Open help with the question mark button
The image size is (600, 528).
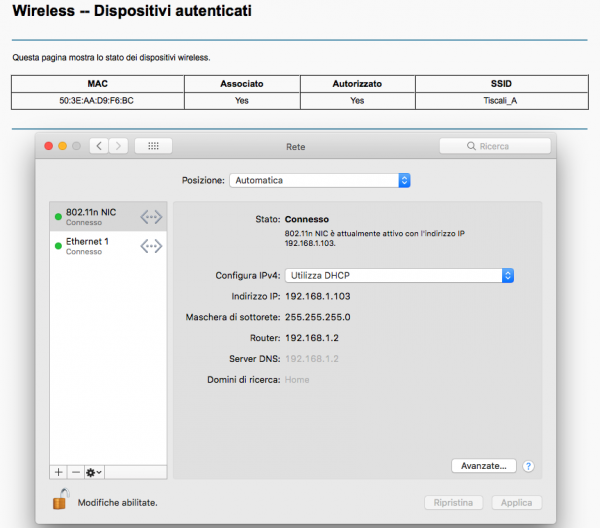pos(528,466)
